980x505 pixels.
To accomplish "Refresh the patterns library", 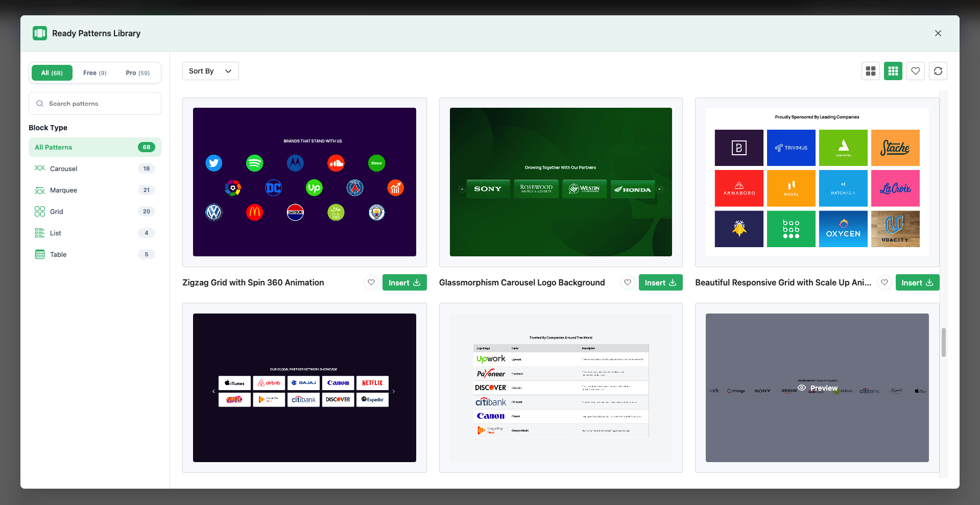I will coord(938,71).
